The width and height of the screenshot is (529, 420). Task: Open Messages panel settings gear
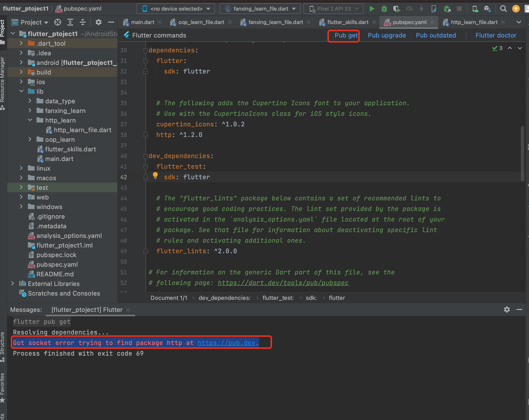point(507,309)
